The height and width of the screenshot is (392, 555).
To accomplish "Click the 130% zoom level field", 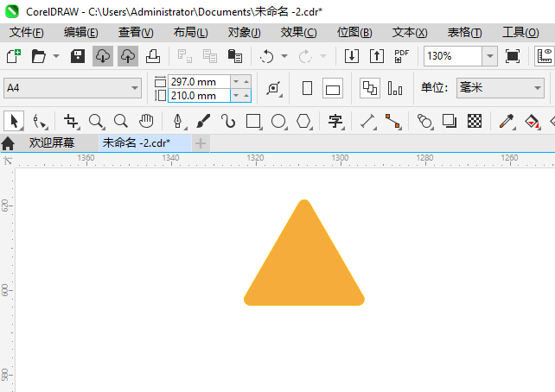I will 453,56.
